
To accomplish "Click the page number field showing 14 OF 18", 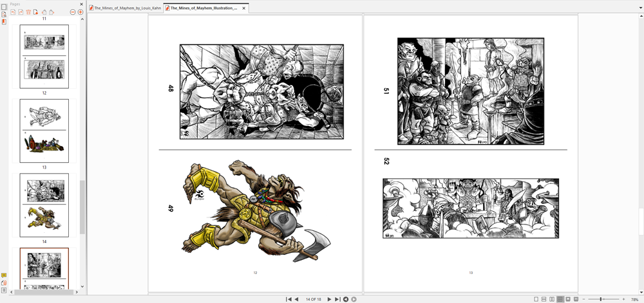I will (x=313, y=299).
